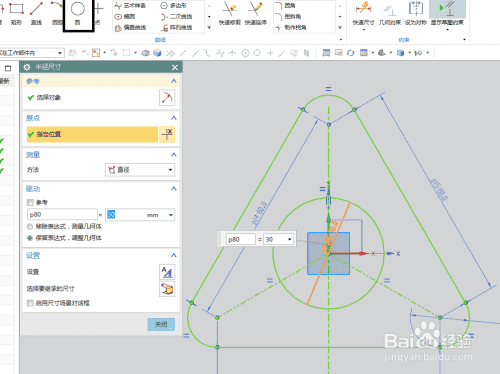
Task: Click Make Symmetric (设为对称) tool
Action: point(416,13)
